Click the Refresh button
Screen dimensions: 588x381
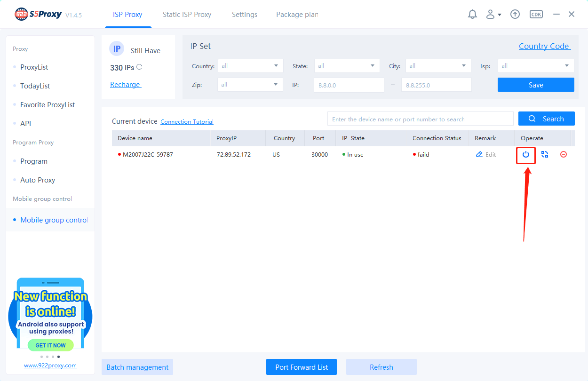[x=381, y=367]
